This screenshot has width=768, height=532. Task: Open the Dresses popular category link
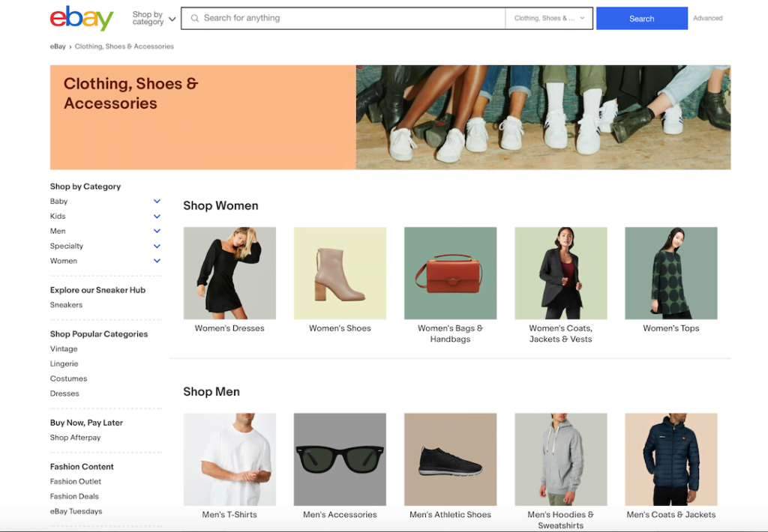coord(64,393)
